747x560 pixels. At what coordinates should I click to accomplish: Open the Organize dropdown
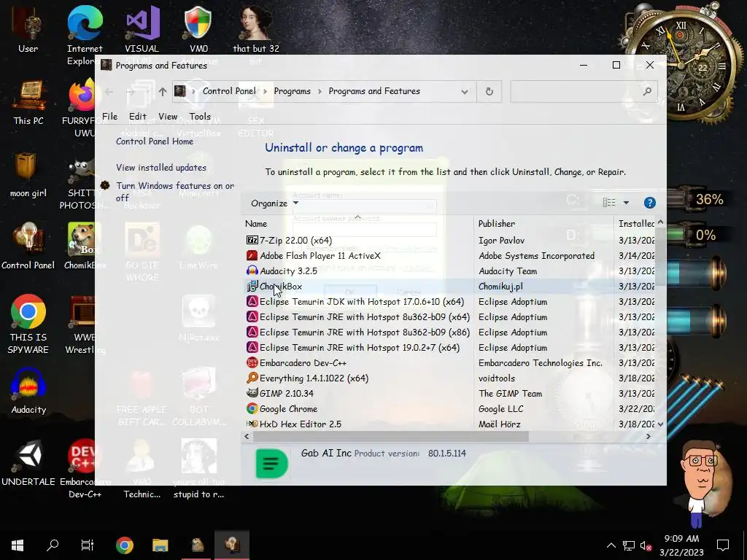pyautogui.click(x=274, y=203)
